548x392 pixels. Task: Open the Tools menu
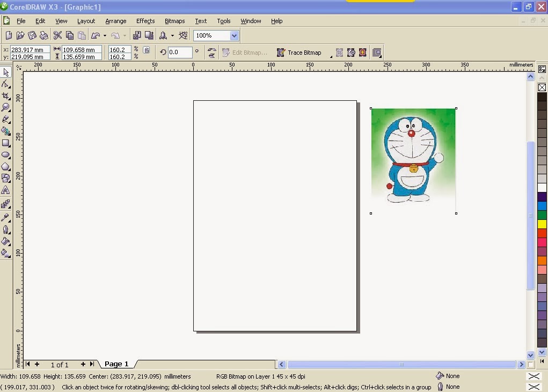(224, 21)
